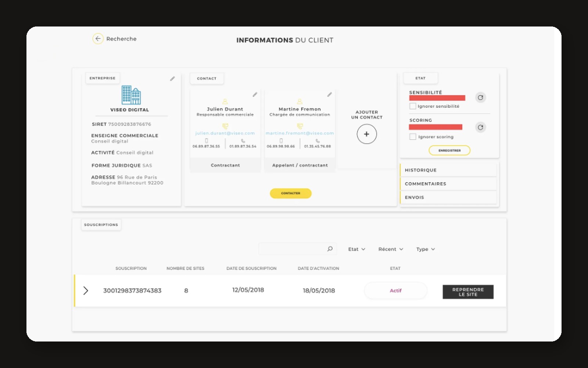588x368 pixels.
Task: Click the Actif status pill
Action: (395, 290)
